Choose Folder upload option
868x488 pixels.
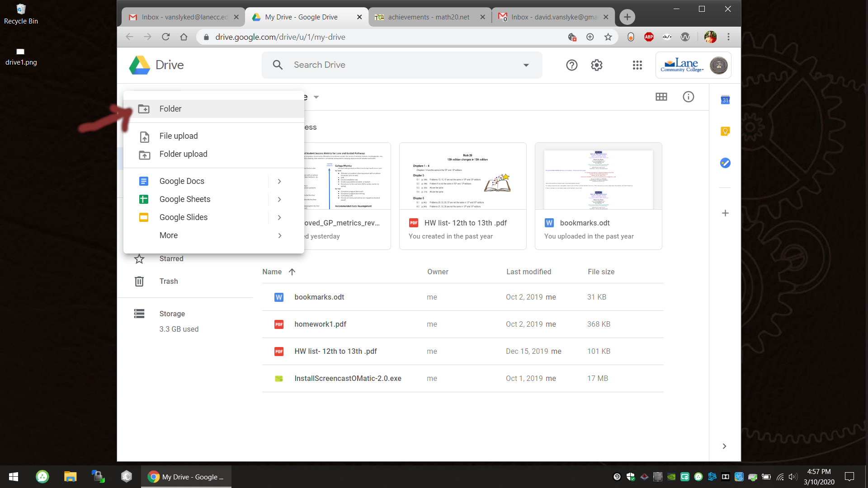pos(213,154)
